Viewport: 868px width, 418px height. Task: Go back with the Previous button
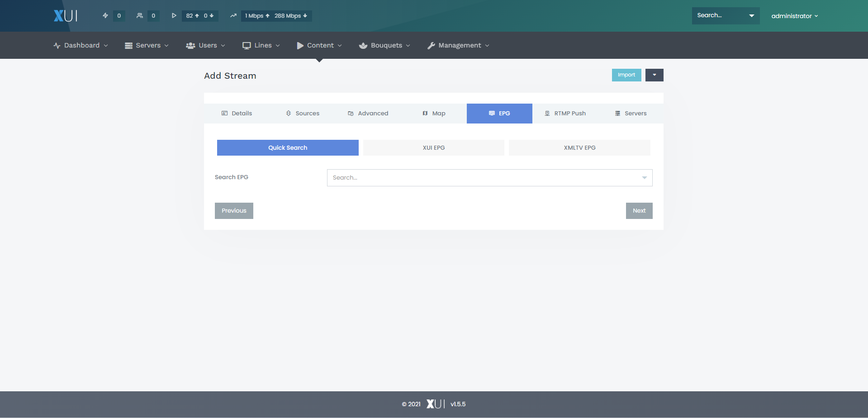[234, 211]
